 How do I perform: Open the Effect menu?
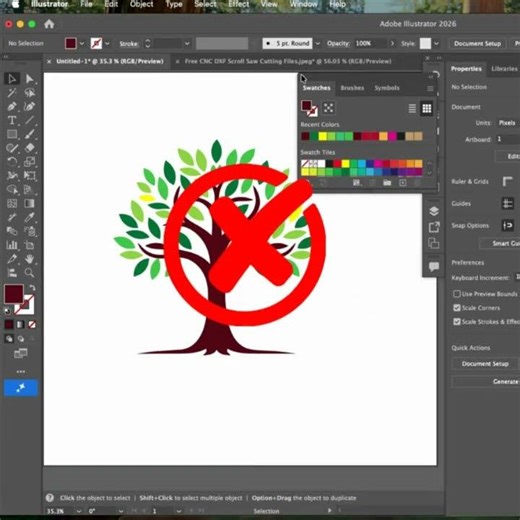pos(239,4)
